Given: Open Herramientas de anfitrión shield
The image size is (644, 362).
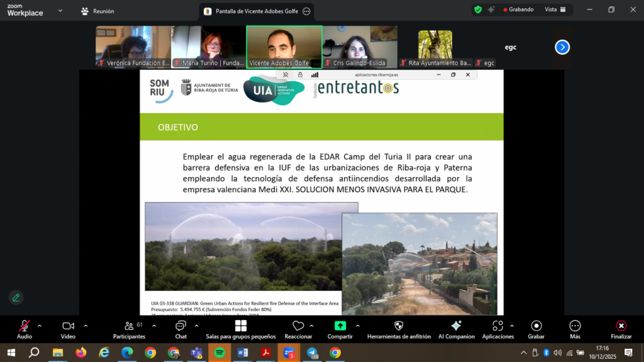Looking at the screenshot, I should click(x=399, y=329).
